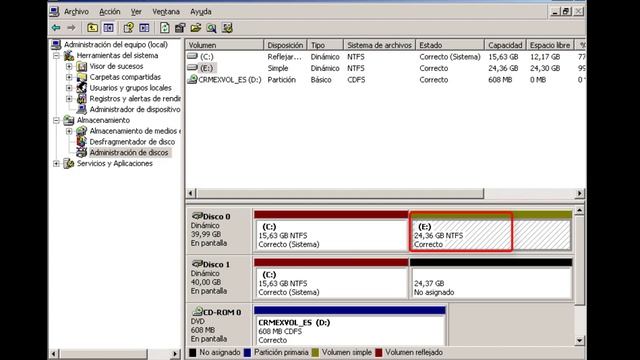Click "Correcto (Sistema)" in the volume list

tap(450, 57)
